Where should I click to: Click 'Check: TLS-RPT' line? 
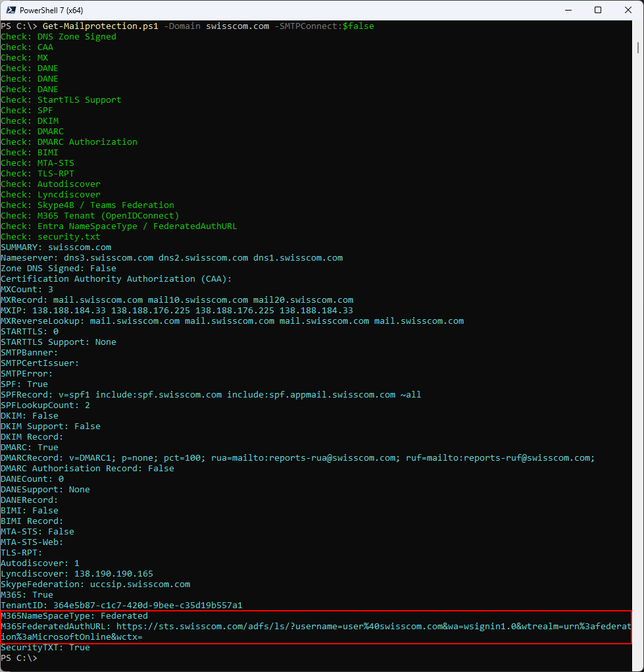coord(37,174)
